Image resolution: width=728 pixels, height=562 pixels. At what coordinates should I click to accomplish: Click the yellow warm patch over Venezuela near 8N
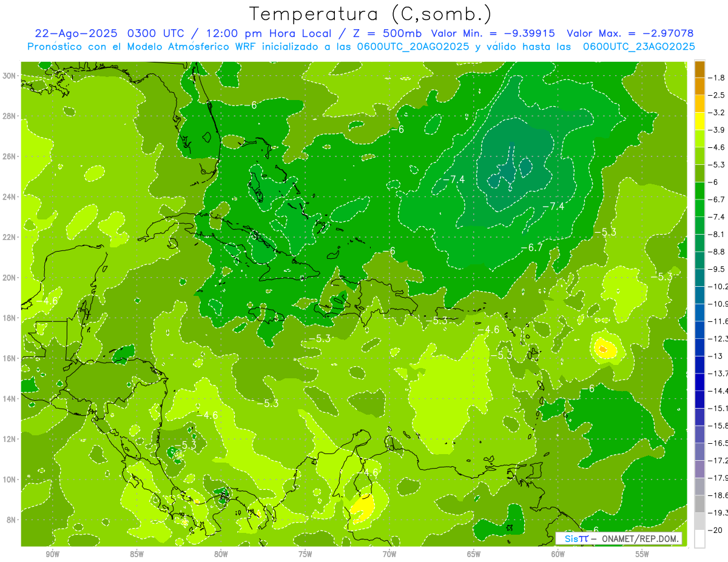[x=363, y=506]
